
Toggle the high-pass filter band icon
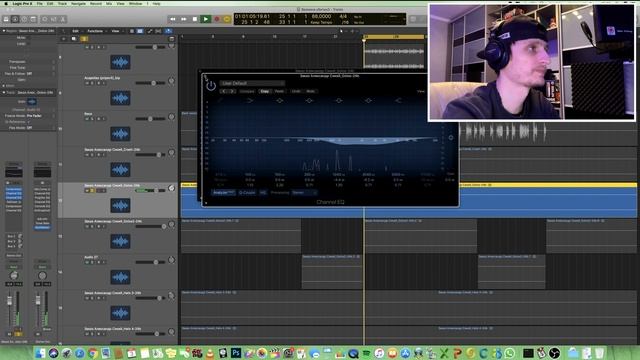(x=221, y=100)
